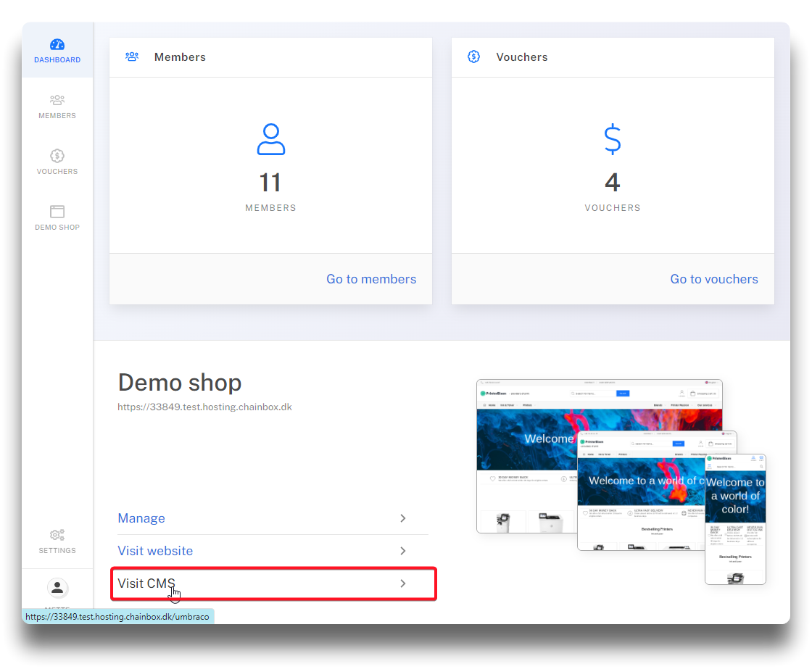Click the demo shop URL text
The height and width of the screenshot is (669, 812).
[x=204, y=407]
